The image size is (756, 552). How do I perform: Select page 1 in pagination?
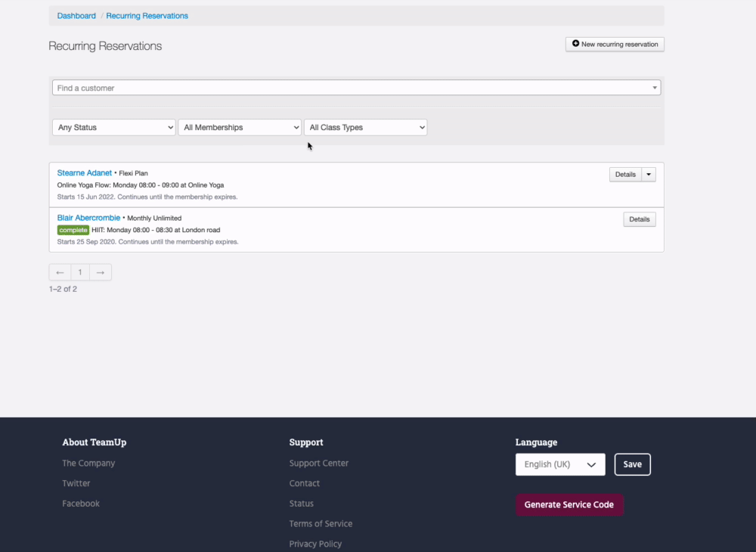[80, 272]
